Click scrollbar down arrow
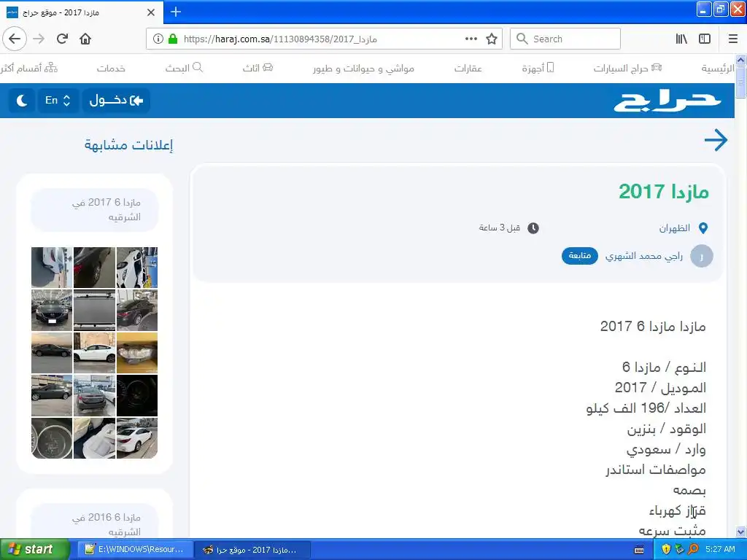The height and width of the screenshot is (560, 747). coord(741,532)
